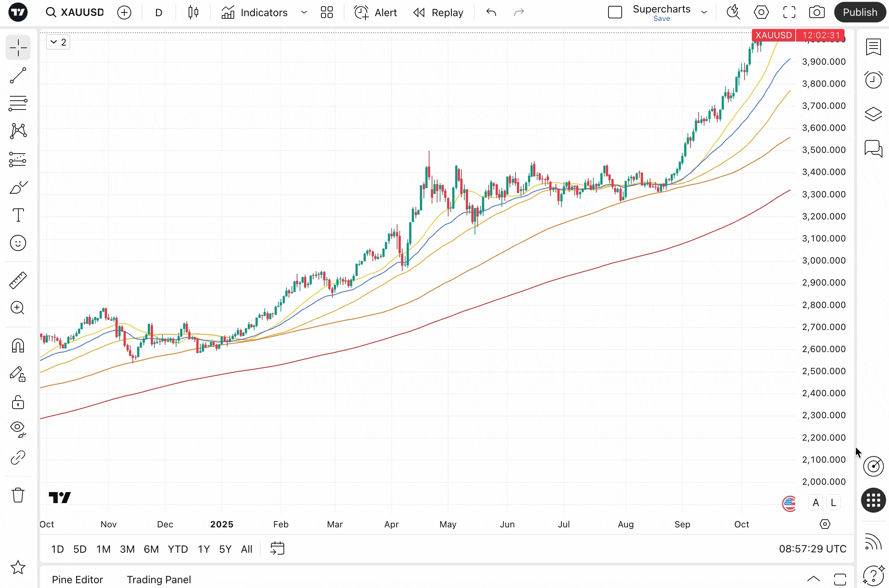Viewport: 889px width, 588px height.
Task: Toggle Magnet mode on
Action: click(x=18, y=345)
